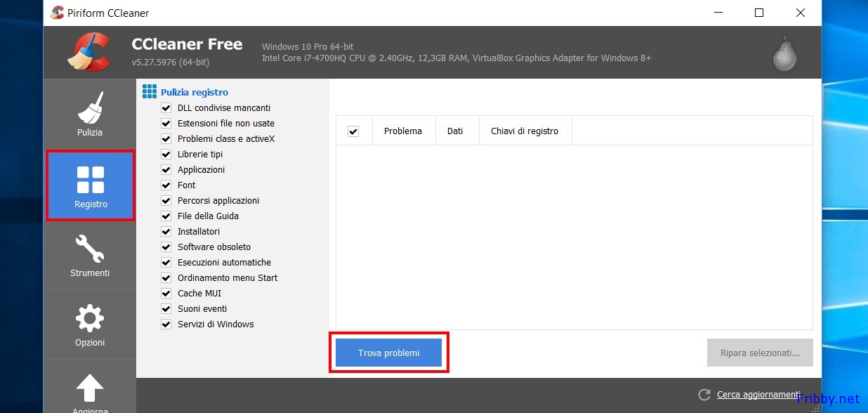The height and width of the screenshot is (413, 868).
Task: Toggle Problemi class e activeX checkbox
Action: pos(166,139)
